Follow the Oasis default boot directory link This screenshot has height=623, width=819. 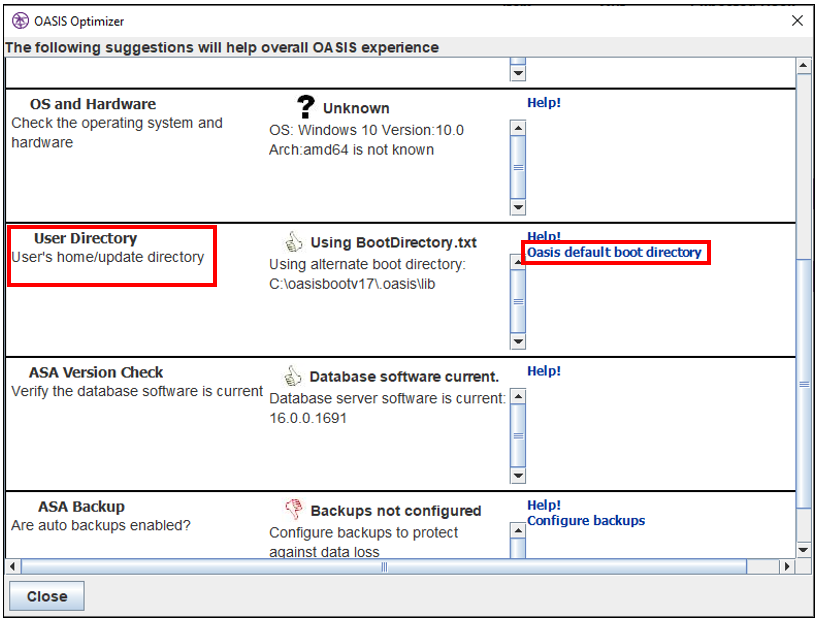coord(614,252)
